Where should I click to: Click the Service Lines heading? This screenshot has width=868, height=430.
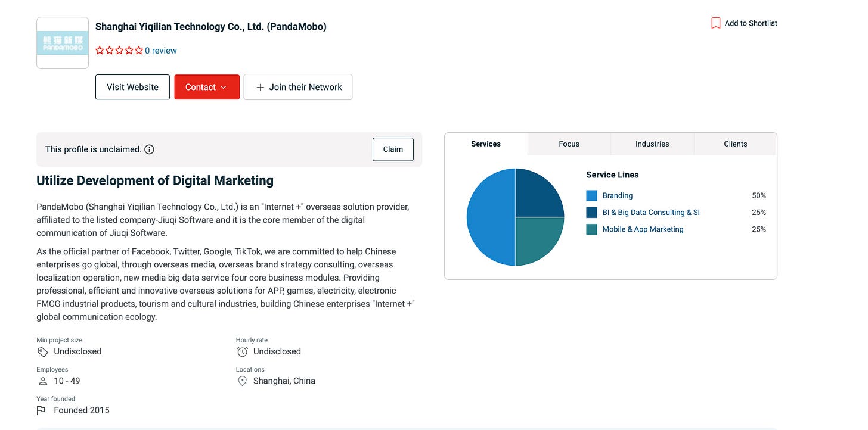(612, 175)
